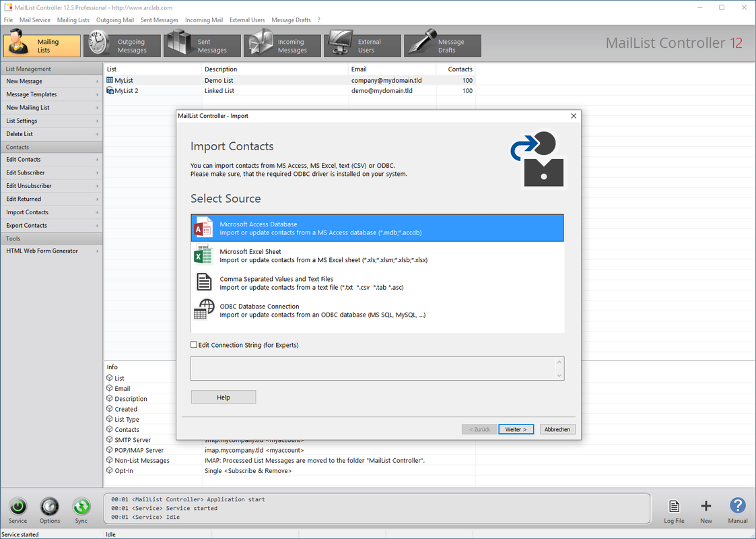Screen dimensions: 756x539
Task: Open the File menu
Action: (x=9, y=20)
